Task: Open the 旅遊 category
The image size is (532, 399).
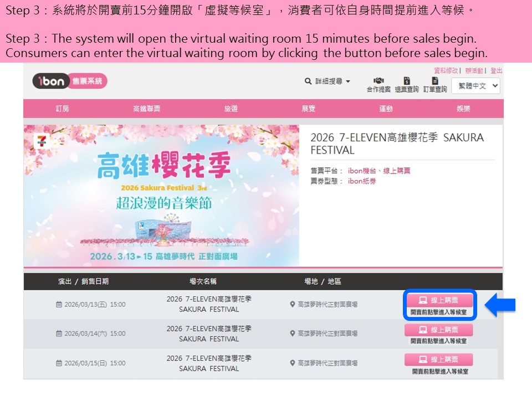Action: (x=231, y=109)
